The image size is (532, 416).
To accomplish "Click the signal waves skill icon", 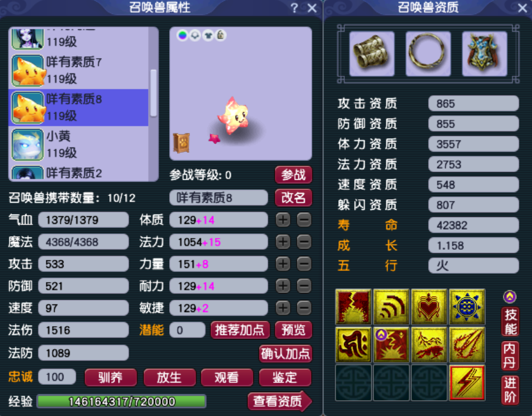I will [x=391, y=307].
